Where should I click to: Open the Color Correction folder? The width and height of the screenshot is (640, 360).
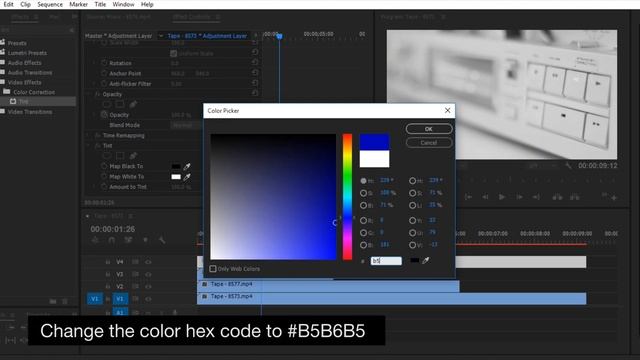tap(34, 92)
